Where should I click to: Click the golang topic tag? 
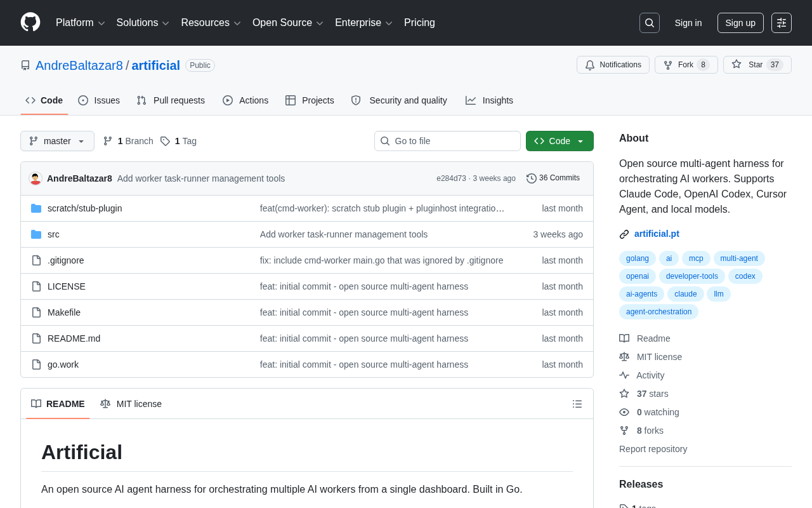click(x=638, y=258)
